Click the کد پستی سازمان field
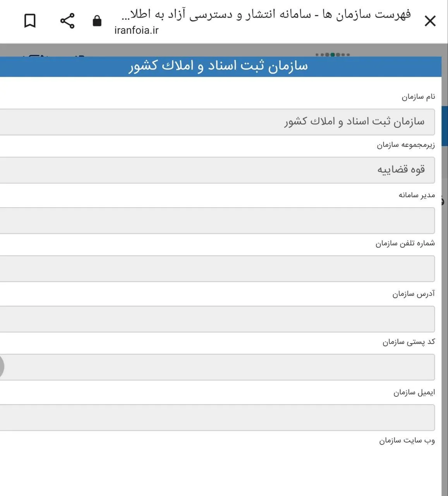Viewport: 448px width, 496px height. point(217,367)
